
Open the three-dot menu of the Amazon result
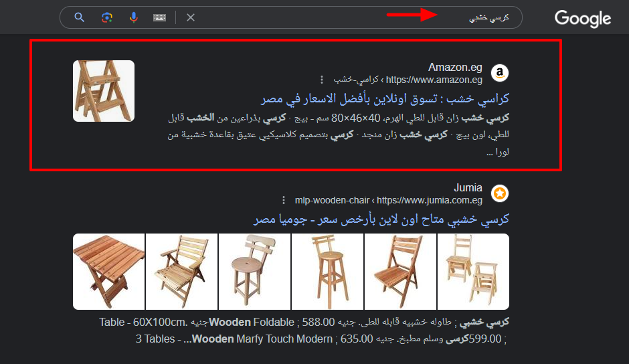(x=322, y=80)
